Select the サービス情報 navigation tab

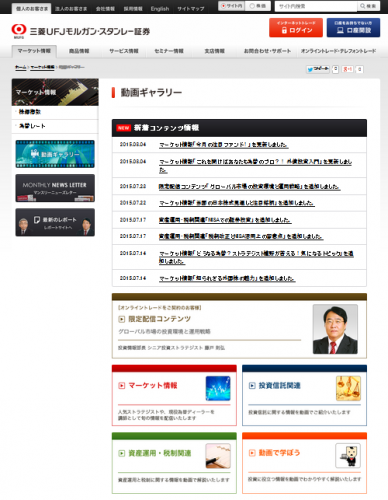pos(124,51)
